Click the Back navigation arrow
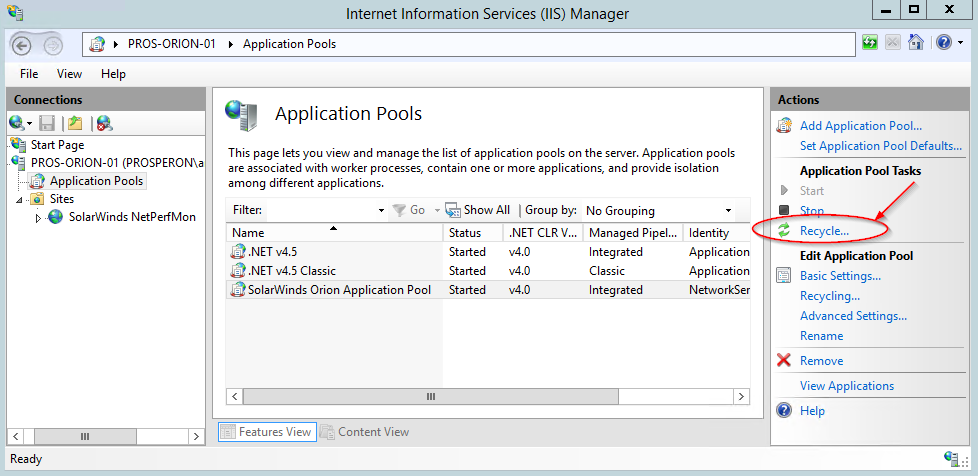 pos(22,45)
